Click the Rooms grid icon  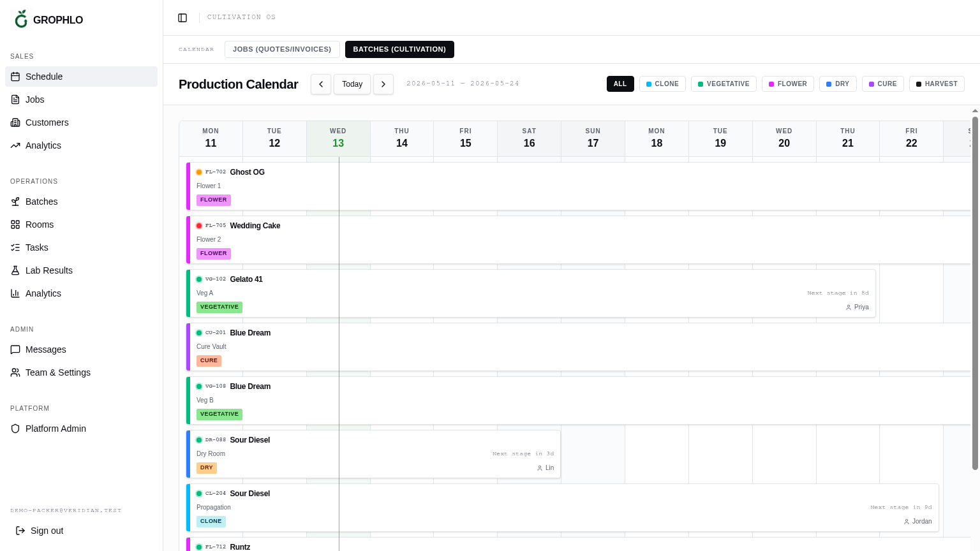tap(15, 224)
